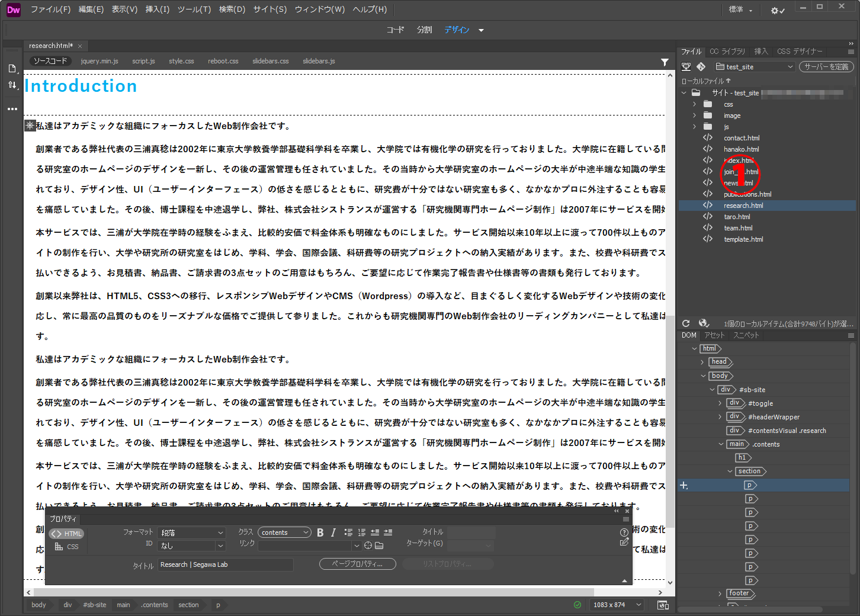This screenshot has height=616, width=860.
Task: Open the ファイル(F) menu
Action: 50,9
